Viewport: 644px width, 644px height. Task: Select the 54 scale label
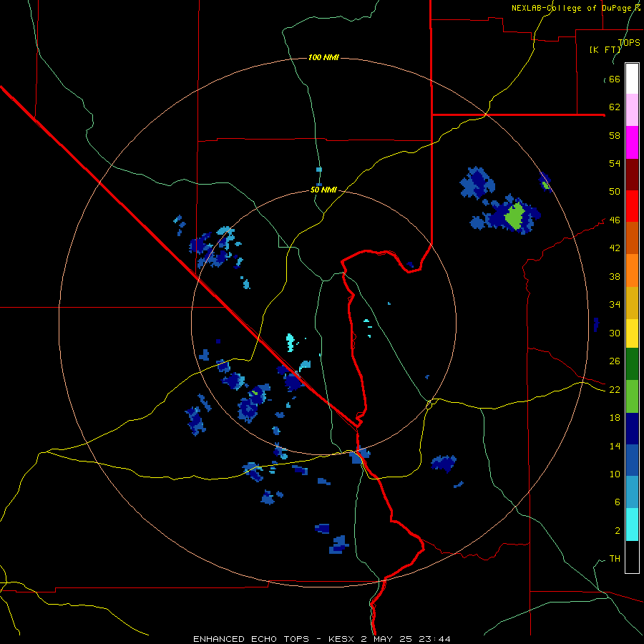(x=615, y=163)
